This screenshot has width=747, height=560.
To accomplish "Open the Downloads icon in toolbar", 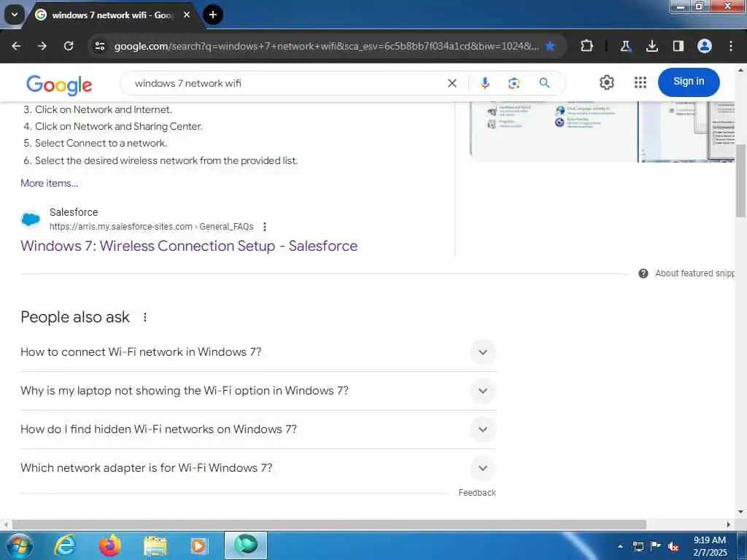I will click(651, 46).
